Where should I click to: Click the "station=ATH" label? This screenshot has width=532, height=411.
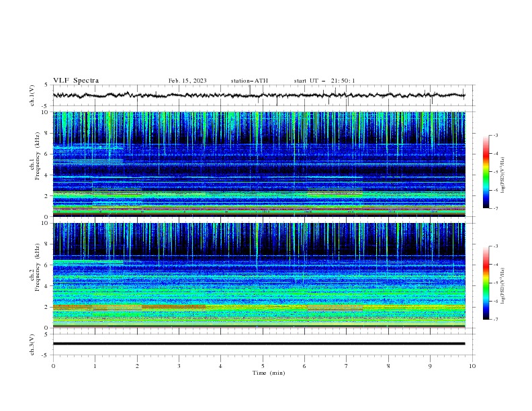[x=249, y=81]
